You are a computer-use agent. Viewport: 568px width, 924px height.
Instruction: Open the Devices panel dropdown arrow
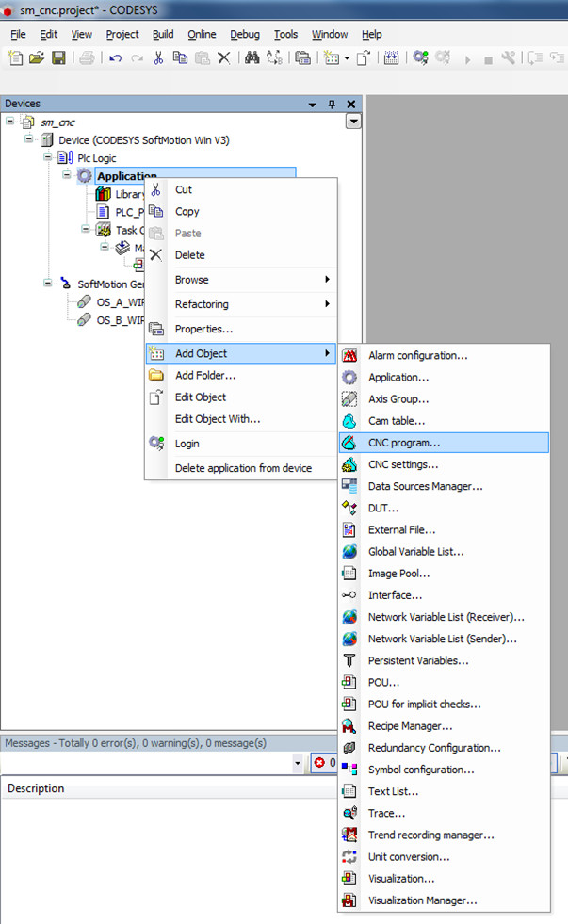coord(313,105)
